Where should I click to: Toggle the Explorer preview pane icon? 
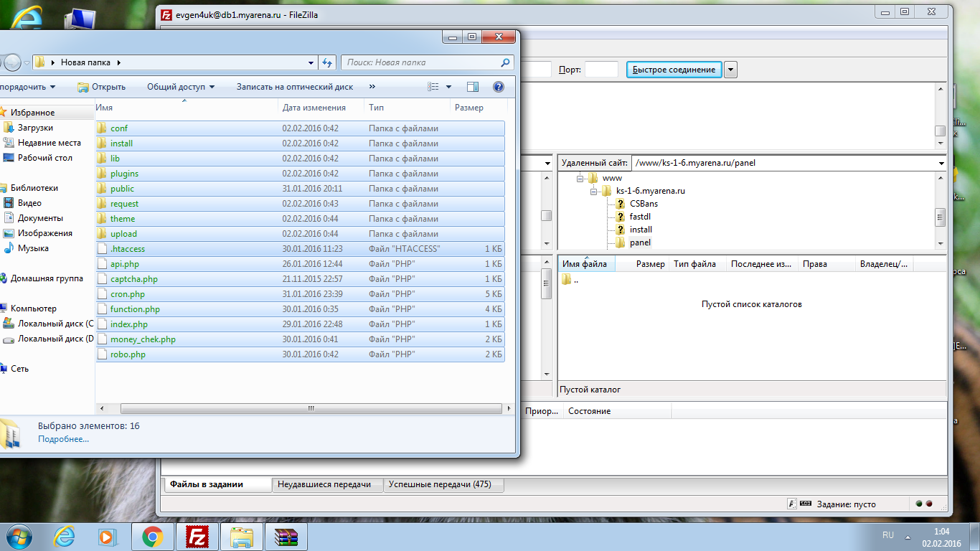[472, 87]
